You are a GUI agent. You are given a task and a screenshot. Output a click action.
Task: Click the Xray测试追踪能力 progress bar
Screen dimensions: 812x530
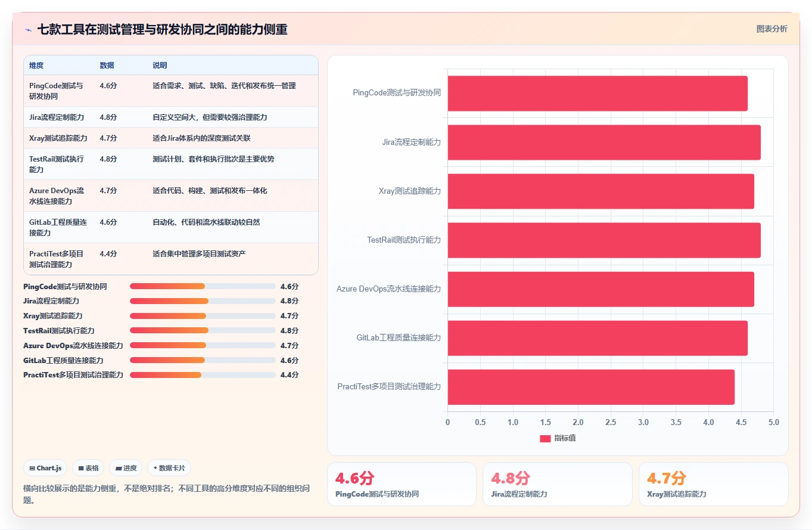[203, 316]
